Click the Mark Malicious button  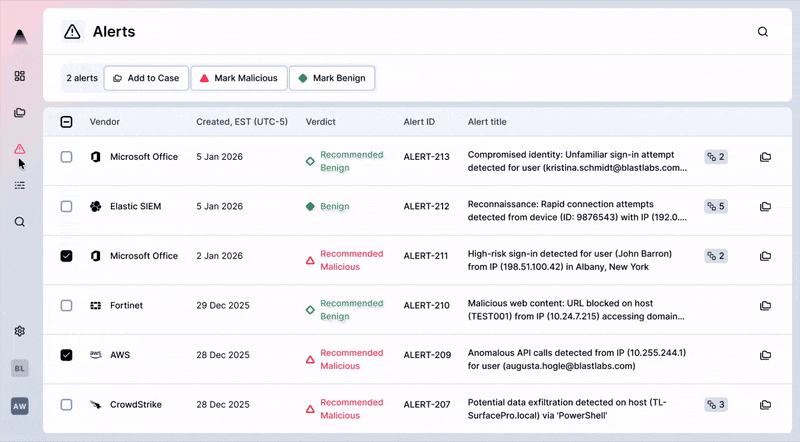(x=239, y=78)
